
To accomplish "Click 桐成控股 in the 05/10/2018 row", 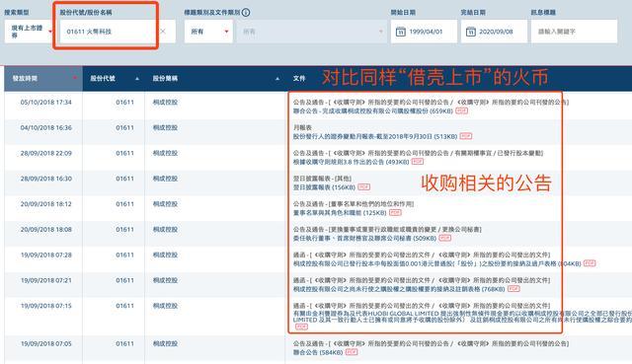I will [165, 103].
